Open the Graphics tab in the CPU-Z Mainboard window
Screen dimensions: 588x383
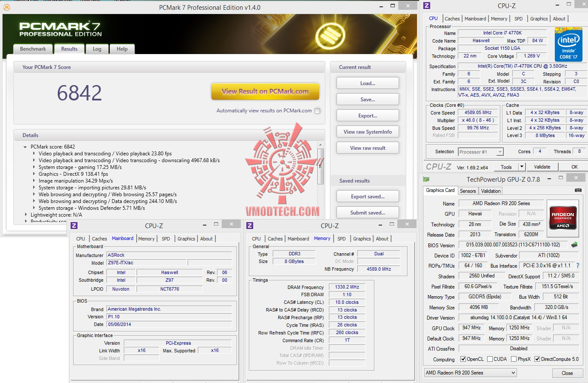coord(186,239)
